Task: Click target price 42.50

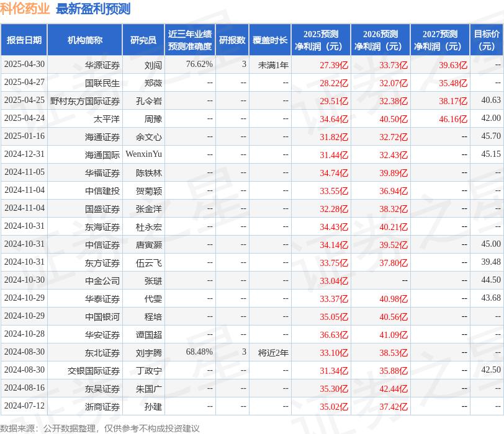Action: pyautogui.click(x=491, y=370)
